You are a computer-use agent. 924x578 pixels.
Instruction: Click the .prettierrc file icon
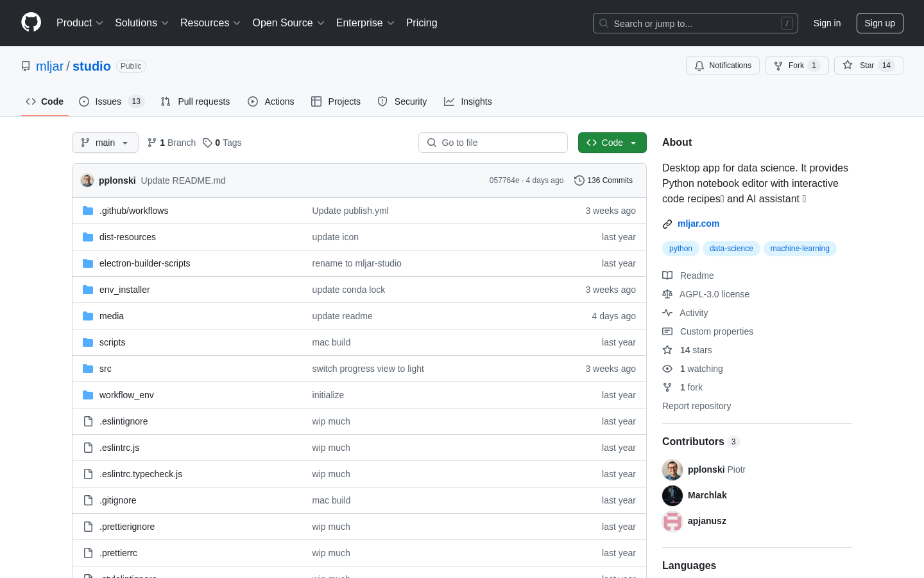click(x=88, y=553)
